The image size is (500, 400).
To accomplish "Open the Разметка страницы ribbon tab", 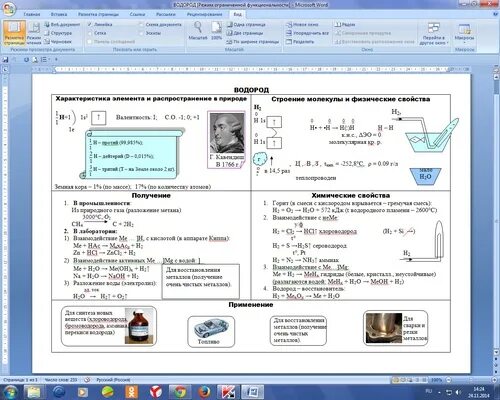I will click(x=98, y=14).
